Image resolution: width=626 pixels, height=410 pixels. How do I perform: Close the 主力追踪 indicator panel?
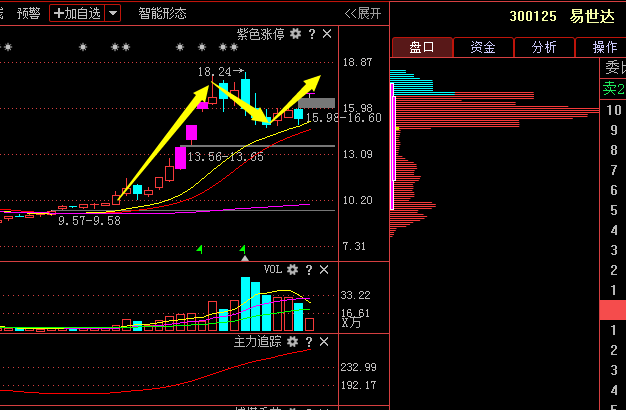coord(324,342)
